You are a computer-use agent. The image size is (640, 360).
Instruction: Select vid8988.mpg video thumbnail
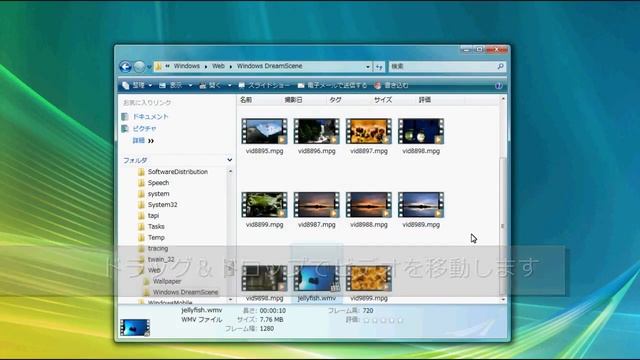coord(369,205)
